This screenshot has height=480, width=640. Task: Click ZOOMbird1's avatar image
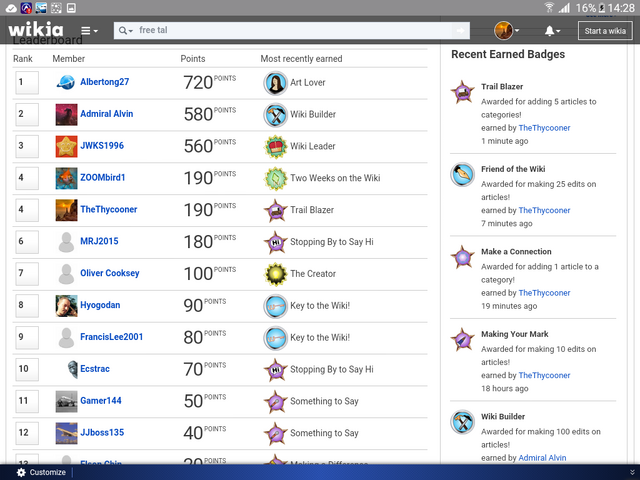[x=66, y=178]
